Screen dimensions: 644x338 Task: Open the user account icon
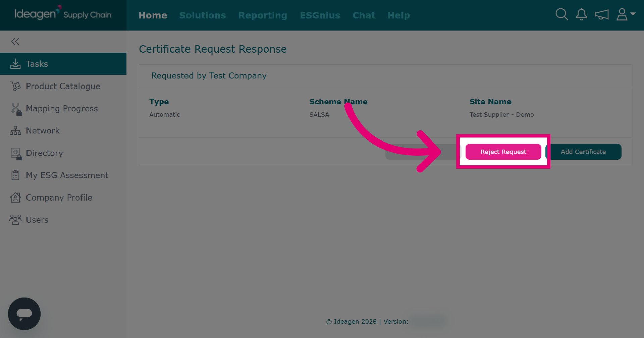pos(622,14)
